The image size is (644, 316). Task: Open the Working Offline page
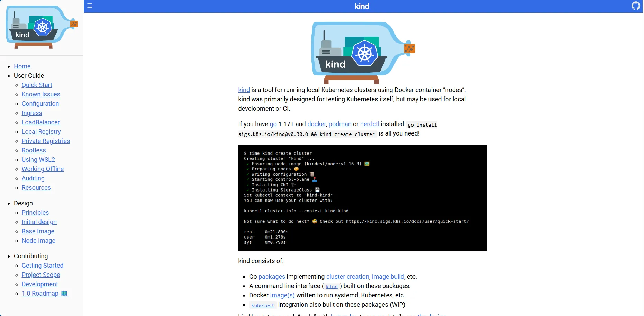click(x=42, y=169)
